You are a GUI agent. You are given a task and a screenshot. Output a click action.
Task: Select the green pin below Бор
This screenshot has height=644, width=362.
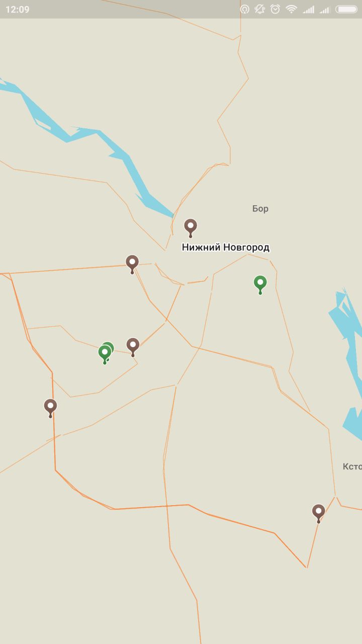point(260,284)
